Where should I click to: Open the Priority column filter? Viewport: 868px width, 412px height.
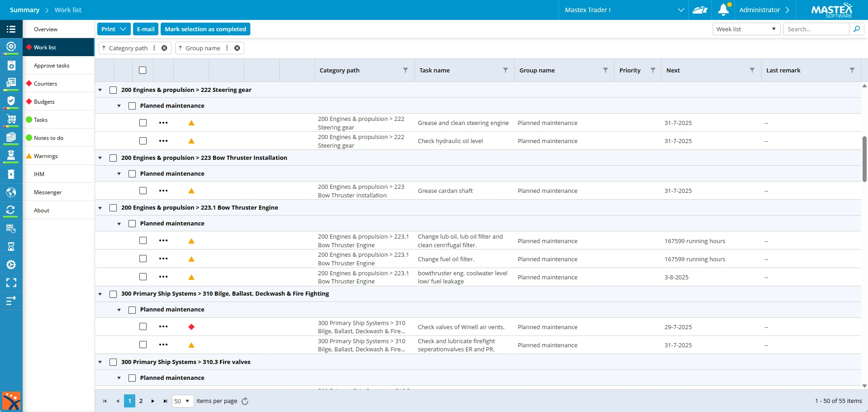click(x=653, y=70)
